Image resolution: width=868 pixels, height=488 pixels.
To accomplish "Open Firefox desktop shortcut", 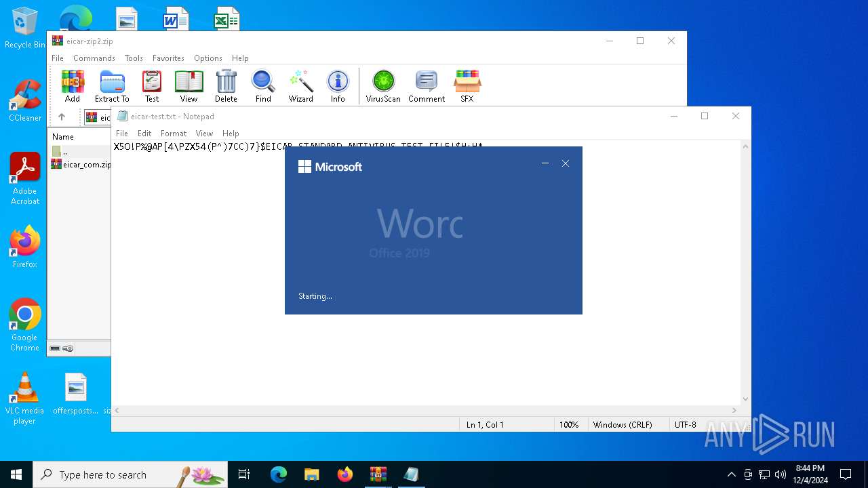I will (x=24, y=247).
